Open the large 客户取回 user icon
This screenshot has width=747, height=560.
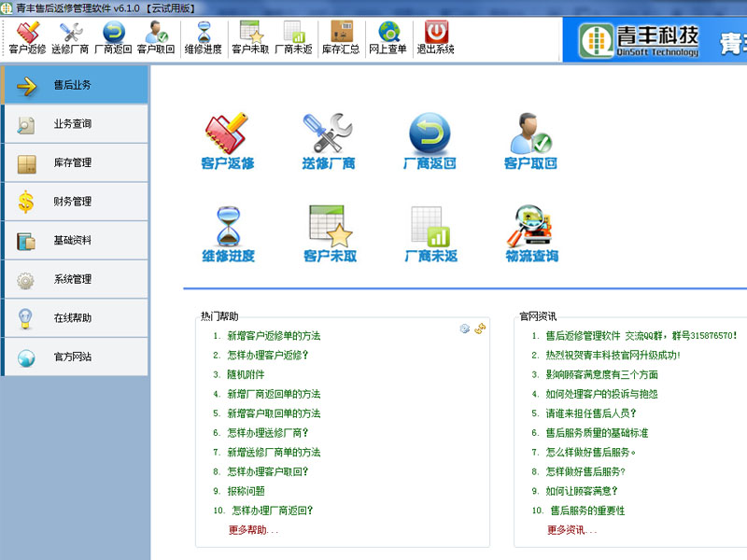[530, 142]
